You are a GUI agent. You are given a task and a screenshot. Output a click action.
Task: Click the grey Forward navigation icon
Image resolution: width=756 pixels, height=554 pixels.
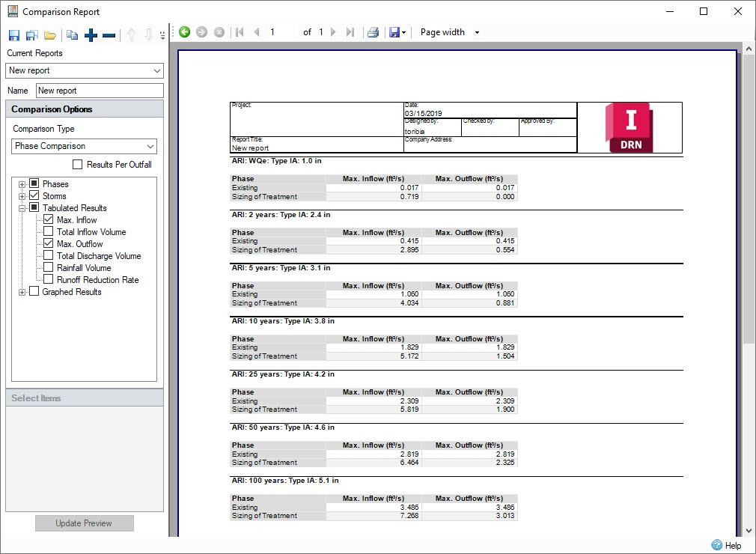[x=201, y=32]
